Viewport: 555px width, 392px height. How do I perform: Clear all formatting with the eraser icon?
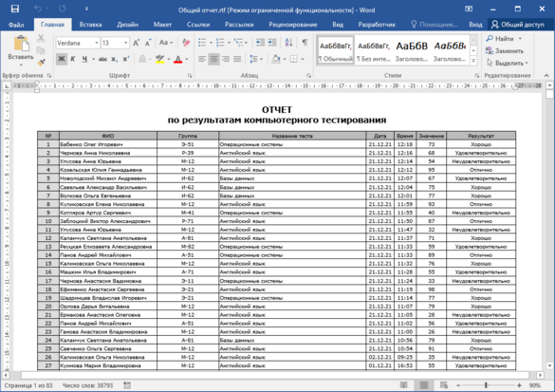(186, 43)
